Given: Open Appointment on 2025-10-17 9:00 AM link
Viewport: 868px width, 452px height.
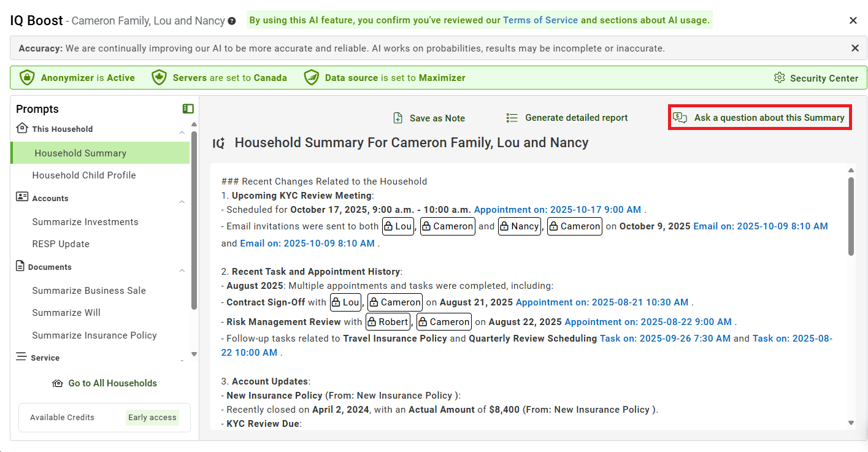Looking at the screenshot, I should 558,209.
